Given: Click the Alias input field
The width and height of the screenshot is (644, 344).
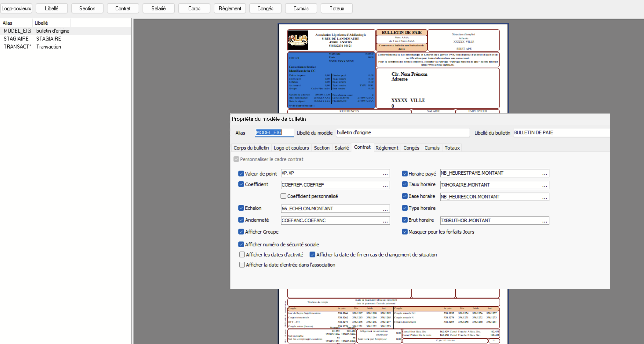Looking at the screenshot, I should pyautogui.click(x=274, y=132).
